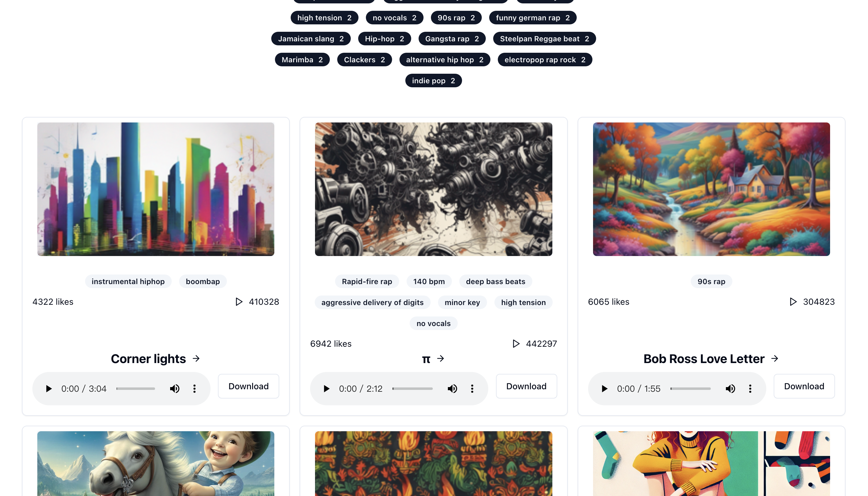
Task: Open the π player's three-dot menu
Action: (472, 389)
